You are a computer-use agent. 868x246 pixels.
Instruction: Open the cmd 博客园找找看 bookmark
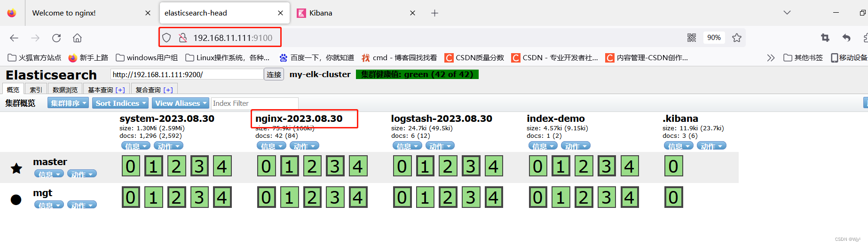tap(399, 58)
